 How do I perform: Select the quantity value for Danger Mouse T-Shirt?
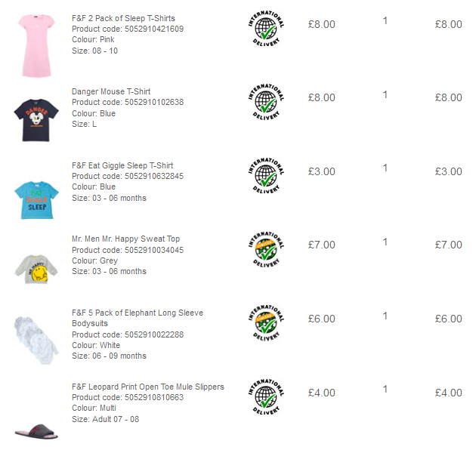[x=385, y=94]
